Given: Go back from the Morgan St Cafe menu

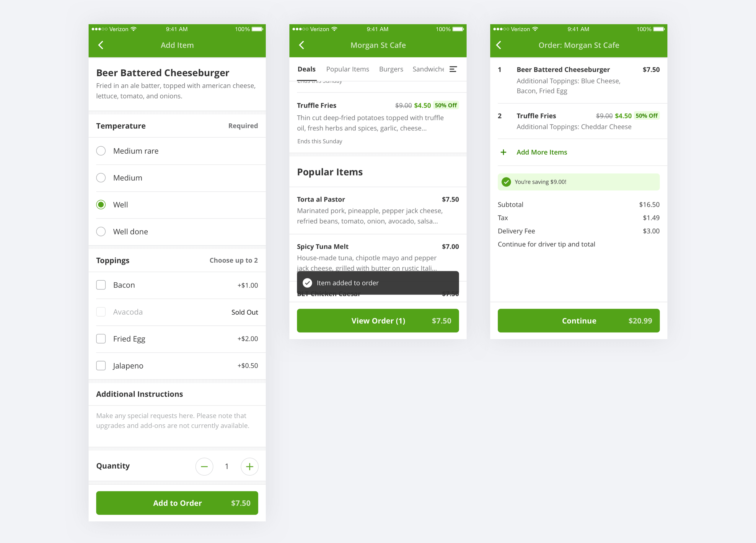Looking at the screenshot, I should (301, 45).
